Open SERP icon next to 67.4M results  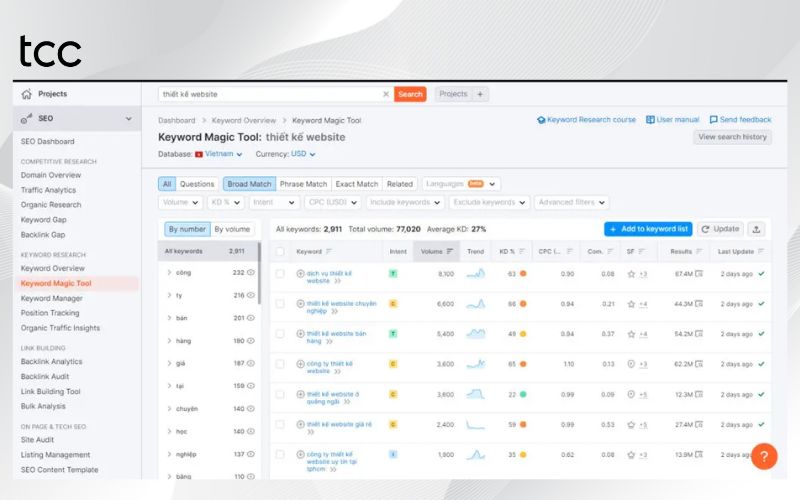[699, 274]
